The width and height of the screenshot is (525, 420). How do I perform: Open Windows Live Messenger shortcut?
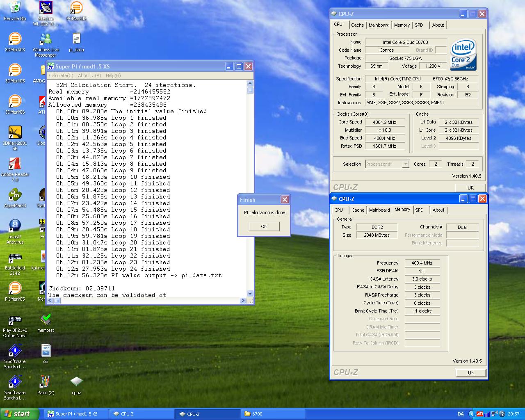pos(46,45)
